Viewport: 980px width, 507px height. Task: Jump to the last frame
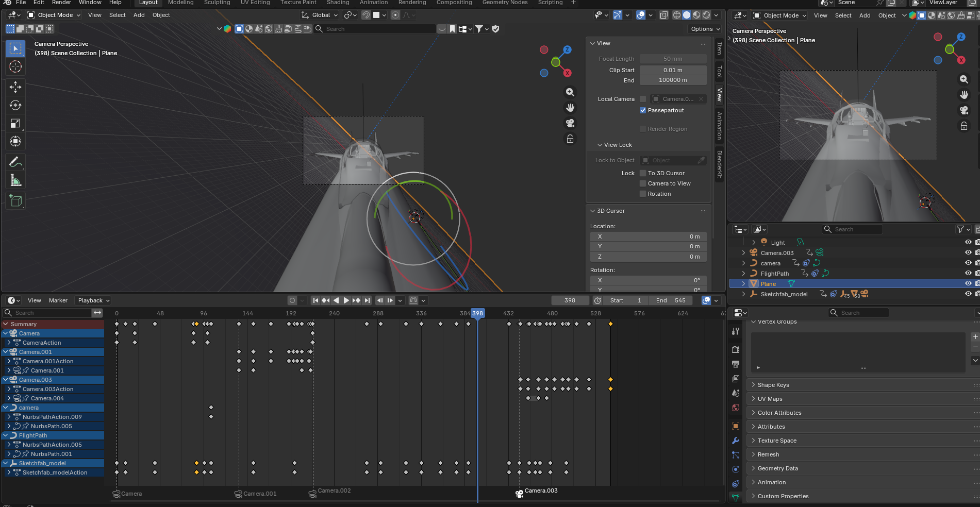click(x=367, y=300)
